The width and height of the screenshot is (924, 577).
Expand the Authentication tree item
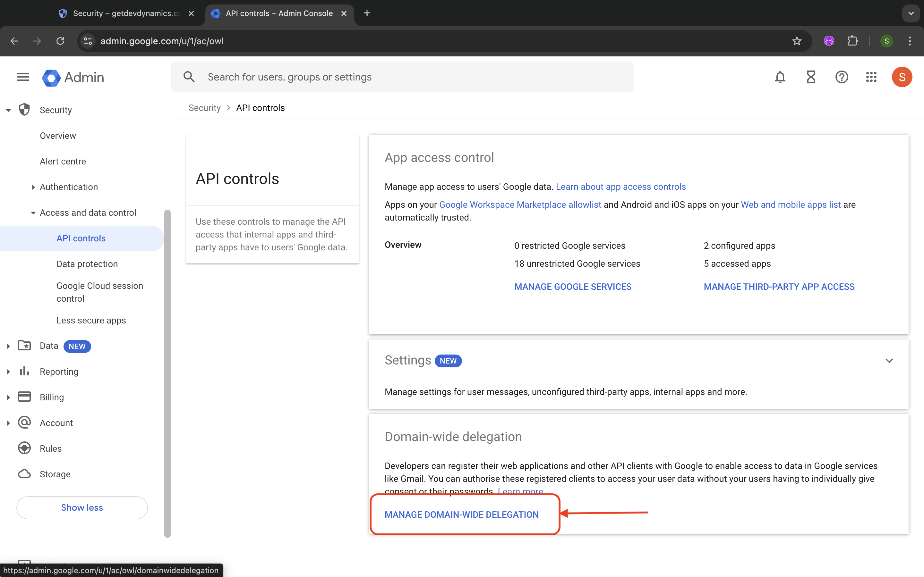pyautogui.click(x=33, y=187)
